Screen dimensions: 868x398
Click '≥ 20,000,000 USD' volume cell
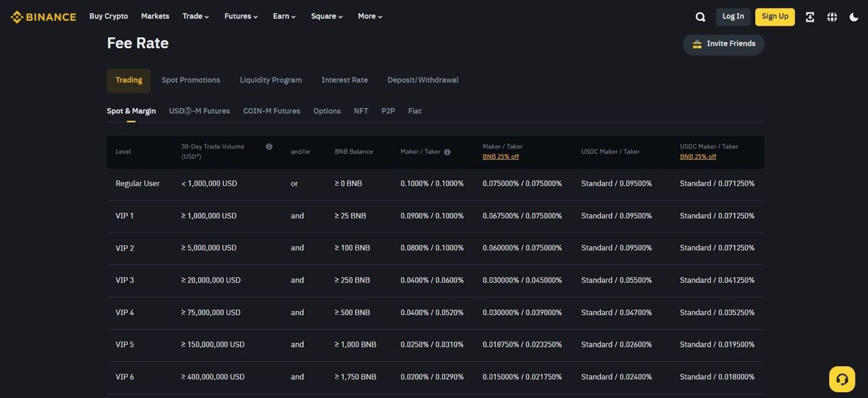[x=211, y=280]
